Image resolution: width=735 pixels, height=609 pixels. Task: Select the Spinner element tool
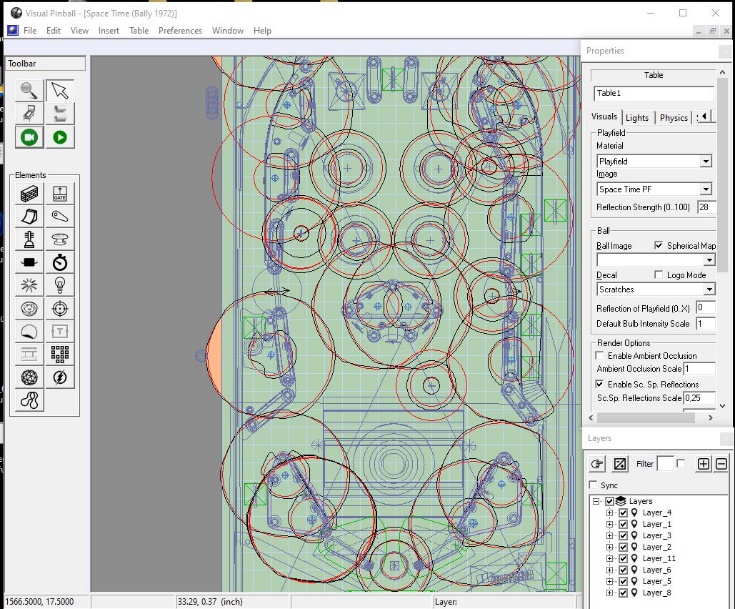pyautogui.click(x=29, y=262)
